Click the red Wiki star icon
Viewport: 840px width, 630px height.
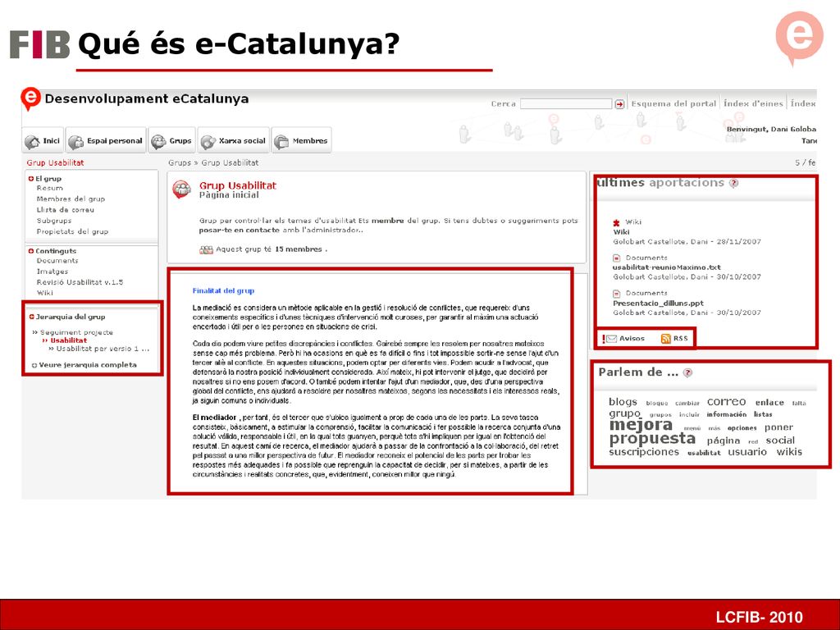[616, 222]
